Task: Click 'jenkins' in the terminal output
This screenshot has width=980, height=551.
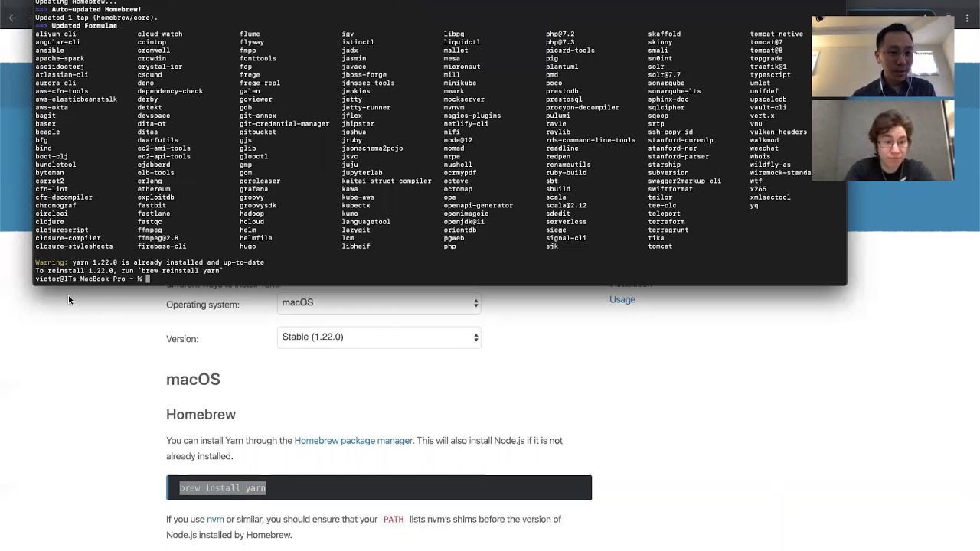Action: point(356,91)
